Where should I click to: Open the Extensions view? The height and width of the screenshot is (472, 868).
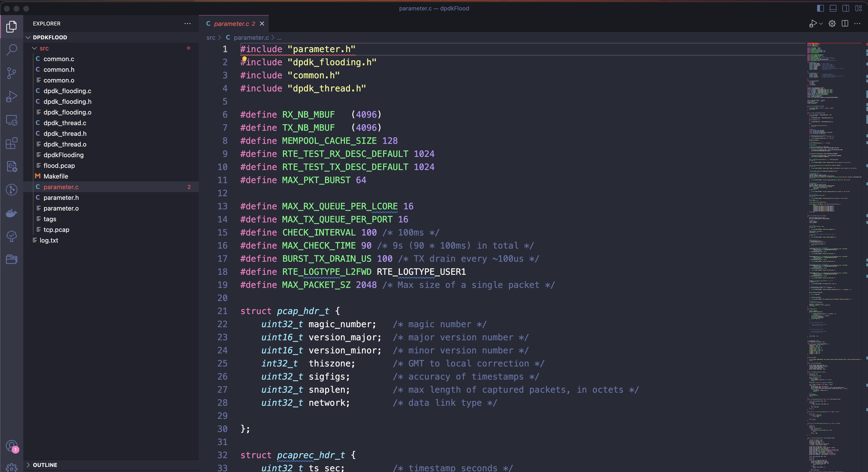coord(11,143)
